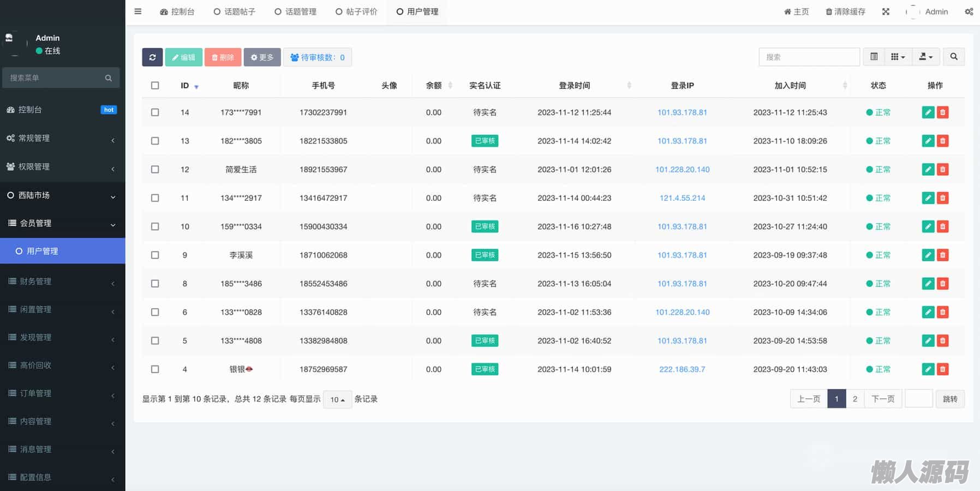This screenshot has height=491, width=980.
Task: Tick the checkbox for row 李溪溪
Action: click(x=155, y=255)
